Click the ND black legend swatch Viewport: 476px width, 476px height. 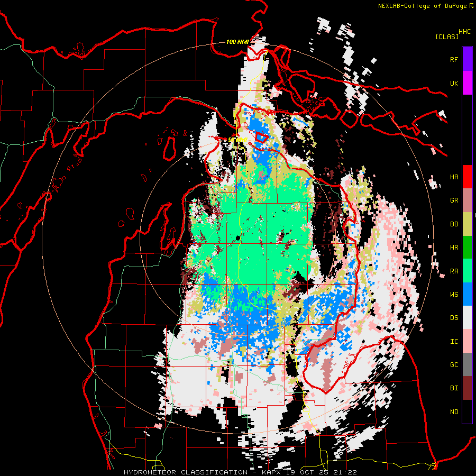(467, 411)
